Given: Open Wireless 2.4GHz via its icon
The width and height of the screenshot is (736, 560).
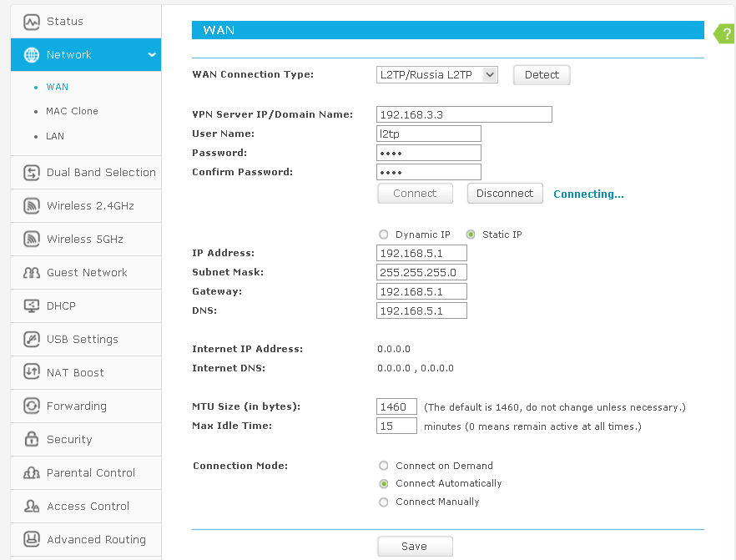Looking at the screenshot, I should (32, 206).
